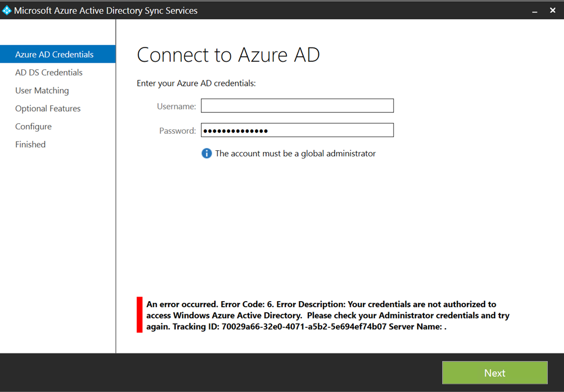Screen dimensions: 564x392
Task: Click the global administrator note text
Action: [295, 154]
